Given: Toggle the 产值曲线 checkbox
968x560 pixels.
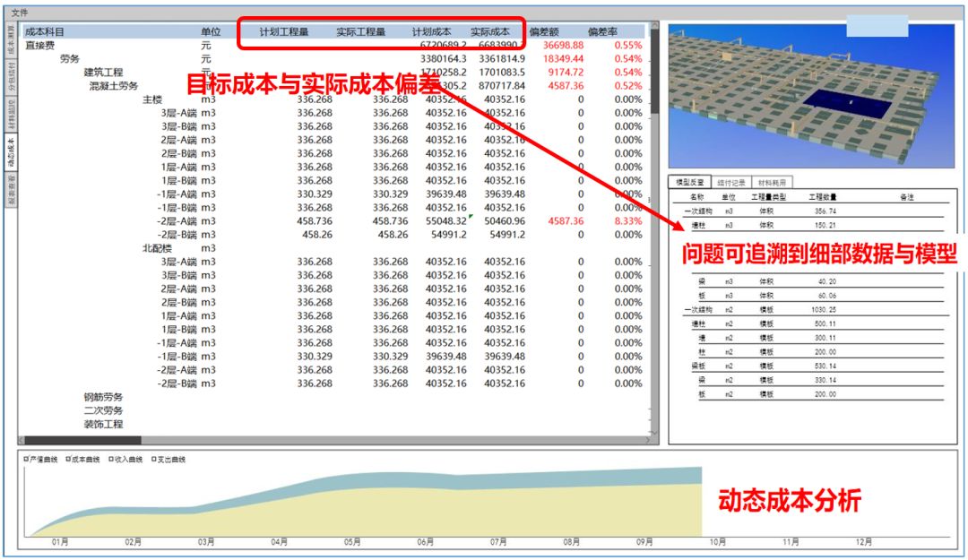Looking at the screenshot, I should (x=26, y=460).
